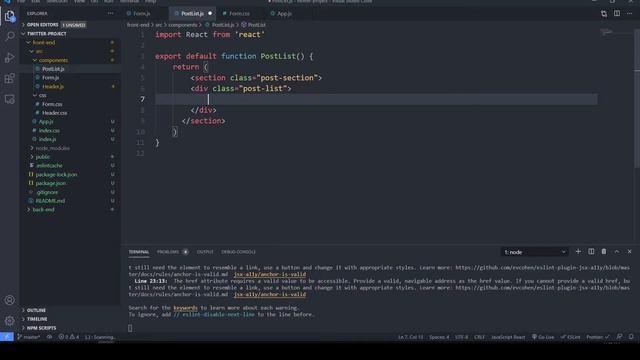Expand the NPM Scripts section

coord(70,328)
